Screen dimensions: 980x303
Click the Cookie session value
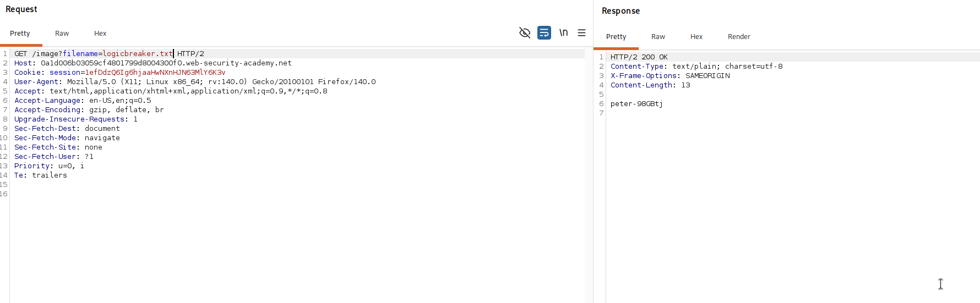[x=155, y=73]
